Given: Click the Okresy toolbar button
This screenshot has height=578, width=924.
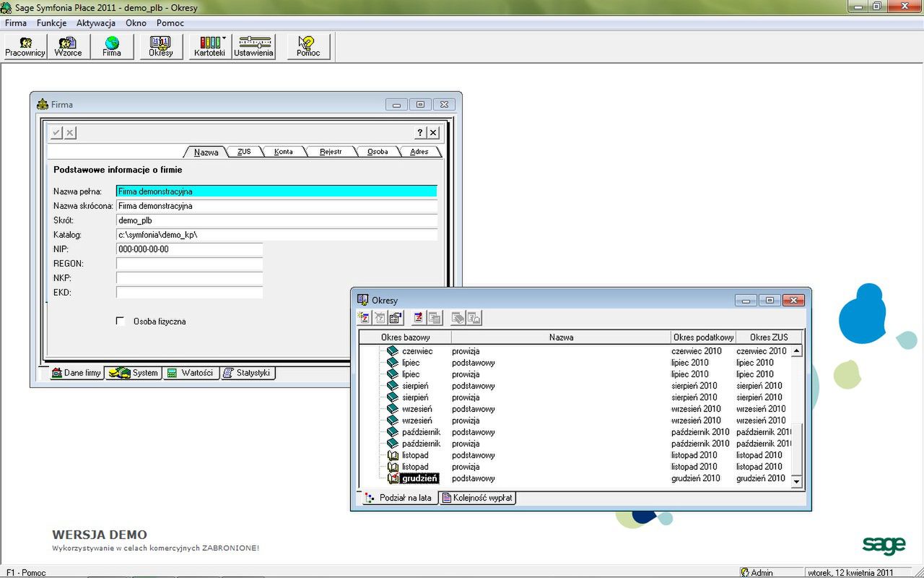Looking at the screenshot, I should point(161,47).
